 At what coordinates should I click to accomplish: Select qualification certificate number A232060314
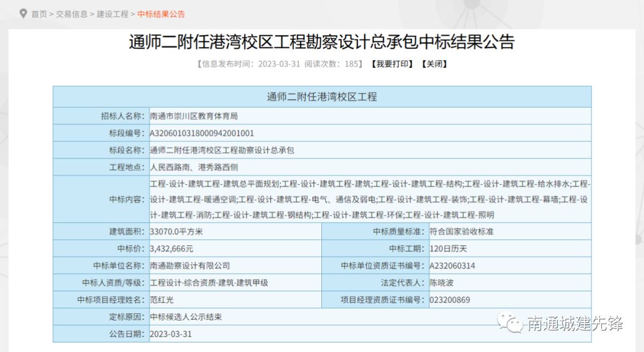point(452,266)
